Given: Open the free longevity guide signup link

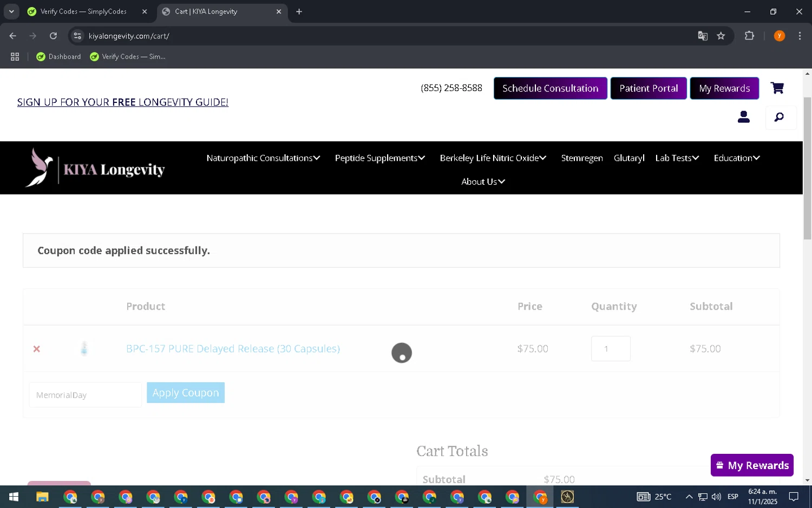Looking at the screenshot, I should click(x=123, y=102).
